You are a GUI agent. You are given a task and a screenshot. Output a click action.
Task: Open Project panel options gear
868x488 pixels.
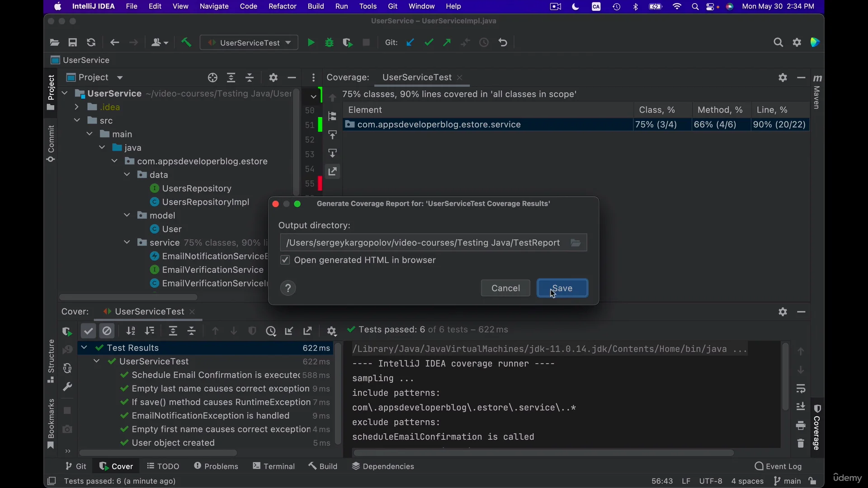coord(273,78)
